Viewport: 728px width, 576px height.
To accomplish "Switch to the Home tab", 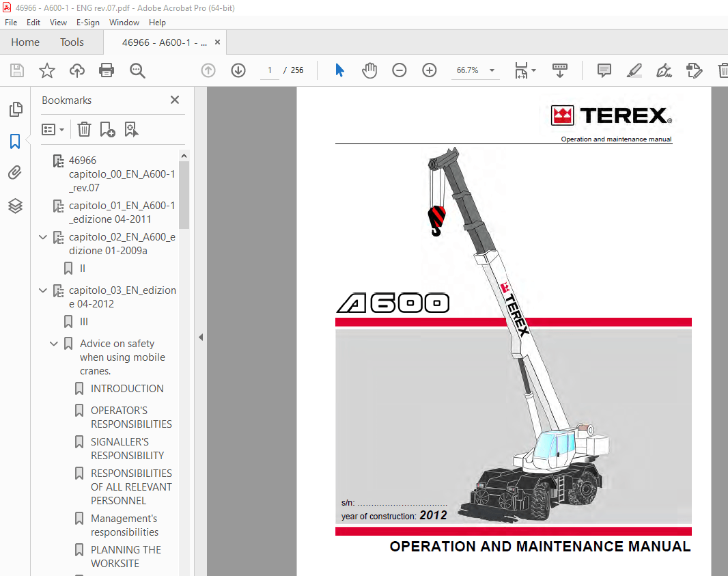I will (x=25, y=42).
